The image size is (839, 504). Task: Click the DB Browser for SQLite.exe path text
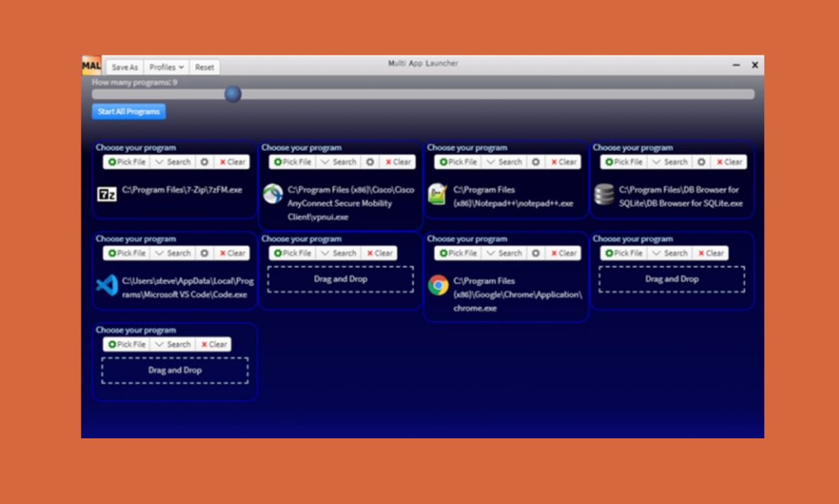681,196
